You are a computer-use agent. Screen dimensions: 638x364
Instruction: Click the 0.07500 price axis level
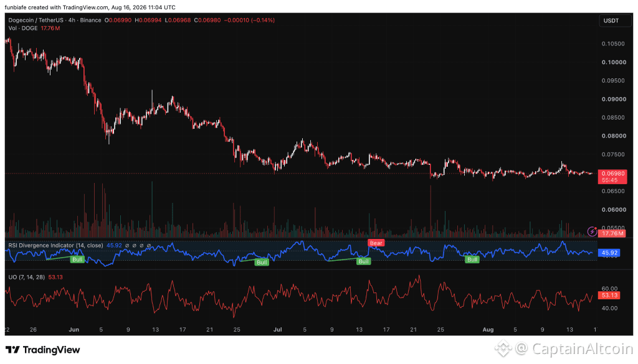613,154
